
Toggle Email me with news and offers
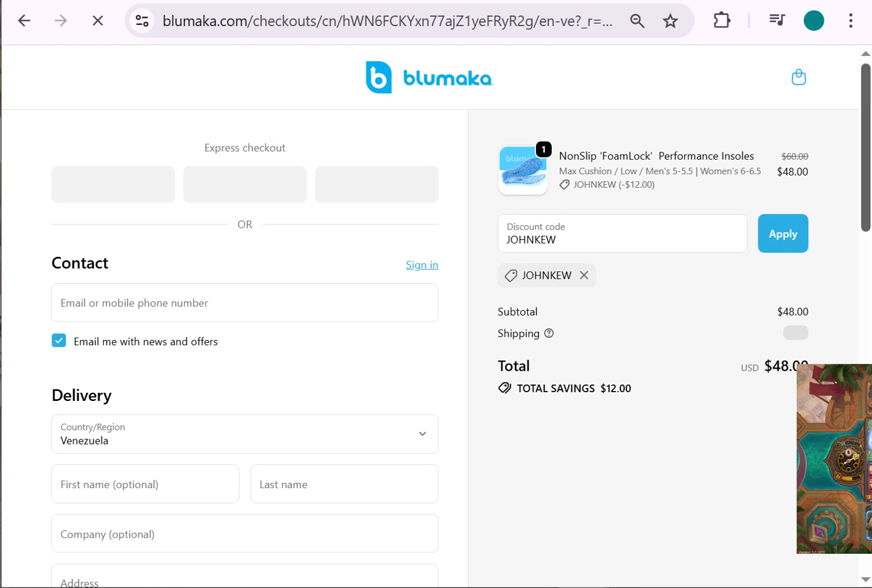coord(59,340)
